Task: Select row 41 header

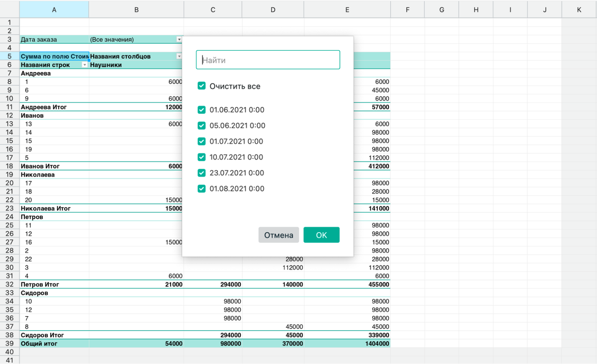Action: (9, 361)
